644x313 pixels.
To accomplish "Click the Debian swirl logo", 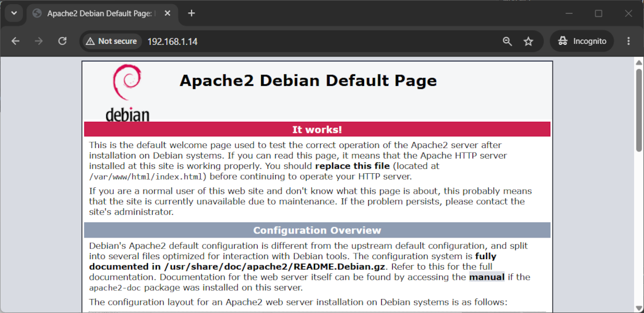I will pos(127,93).
